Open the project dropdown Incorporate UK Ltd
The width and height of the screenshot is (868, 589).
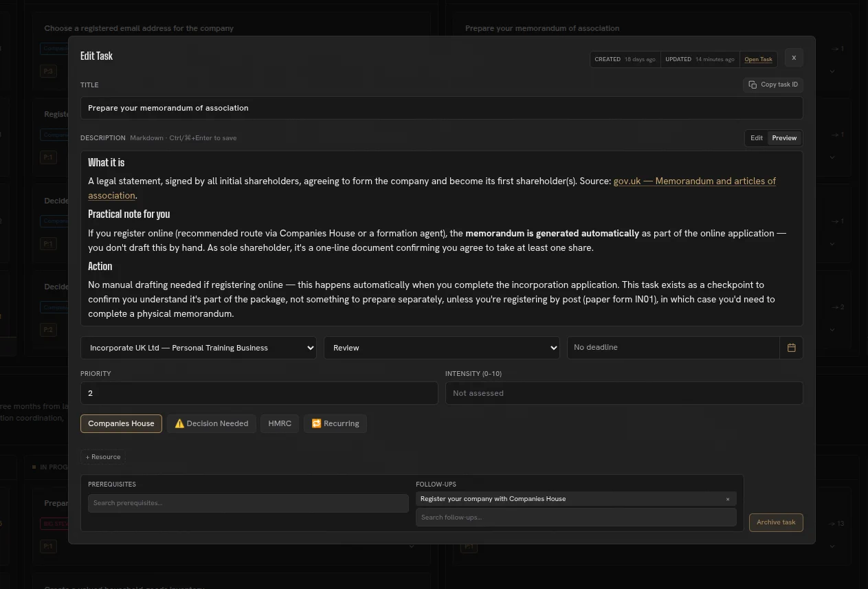click(199, 348)
